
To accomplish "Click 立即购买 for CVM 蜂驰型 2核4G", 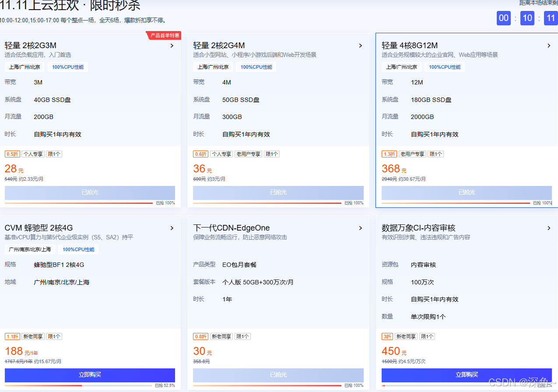I will [90, 375].
